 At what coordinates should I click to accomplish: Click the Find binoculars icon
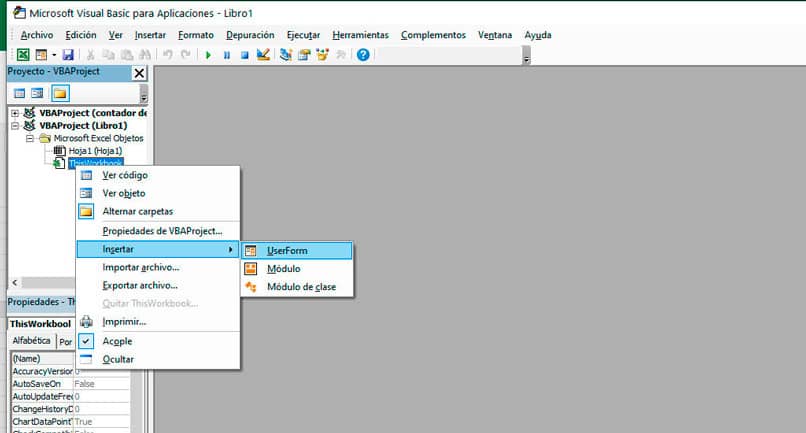(145, 55)
